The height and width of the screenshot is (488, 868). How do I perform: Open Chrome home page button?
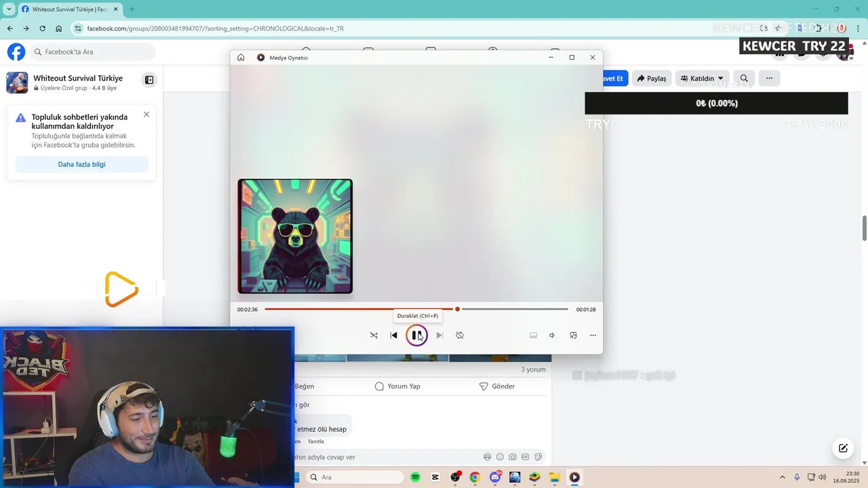(59, 28)
